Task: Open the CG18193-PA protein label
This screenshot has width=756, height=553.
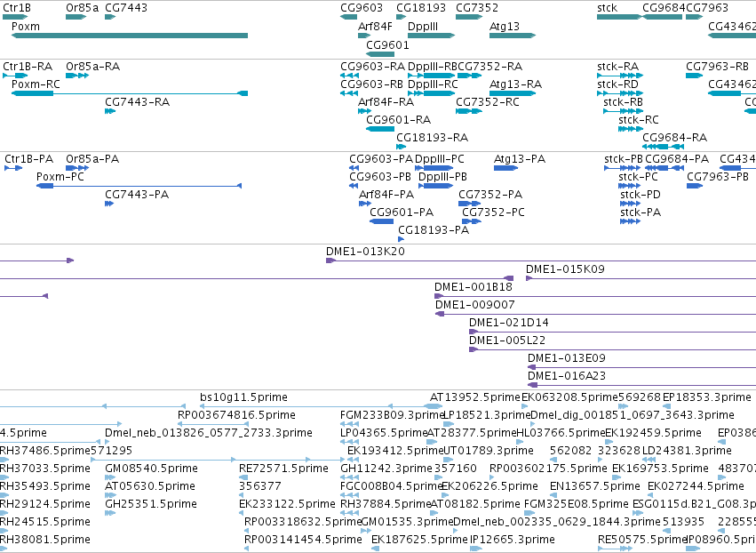Action: click(434, 230)
